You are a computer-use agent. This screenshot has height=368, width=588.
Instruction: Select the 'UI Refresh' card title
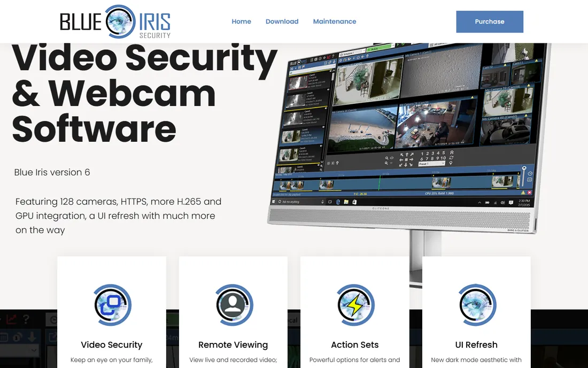pos(476,344)
